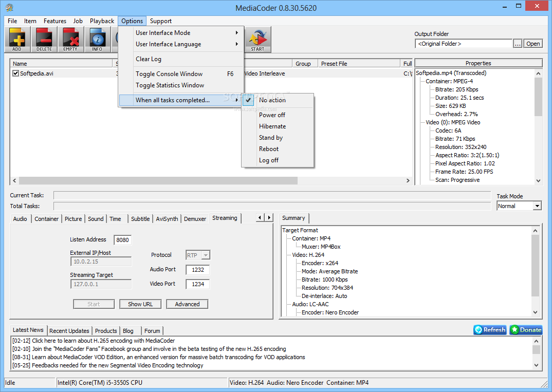Click the Properties panel header
Viewport: 552px width, 392px height.
pos(479,63)
